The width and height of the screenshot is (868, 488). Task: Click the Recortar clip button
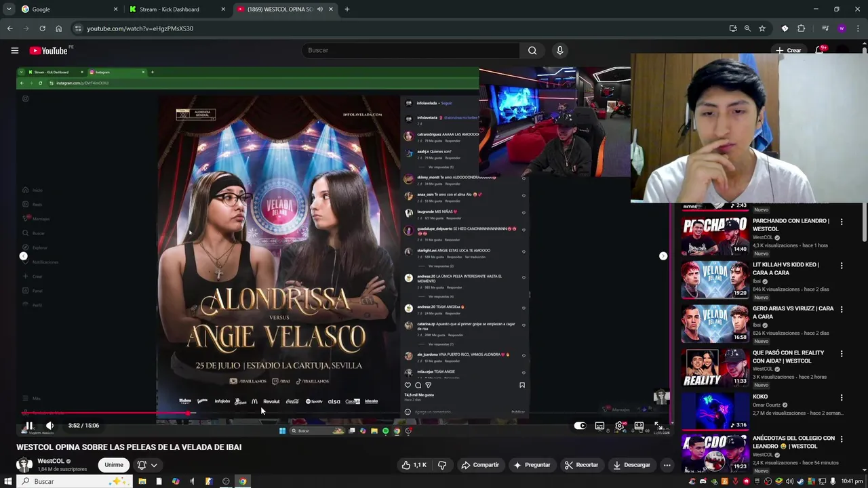tap(581, 465)
